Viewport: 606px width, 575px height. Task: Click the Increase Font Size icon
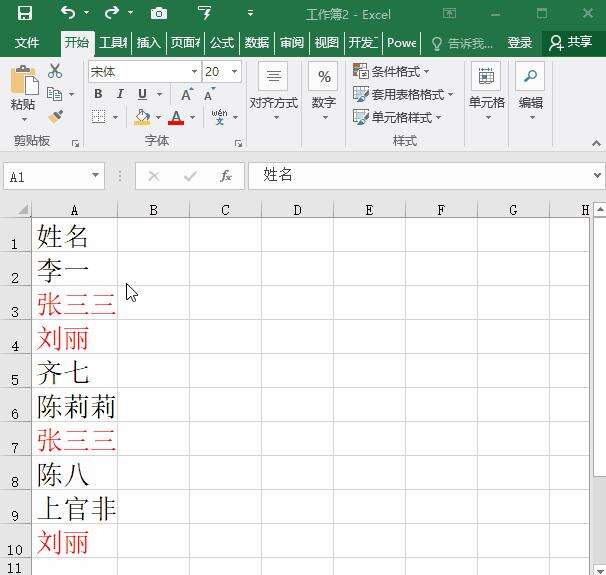pos(186,94)
